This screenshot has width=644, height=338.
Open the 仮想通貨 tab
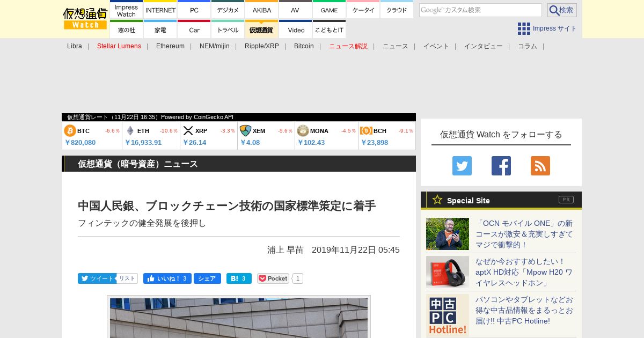click(x=262, y=30)
